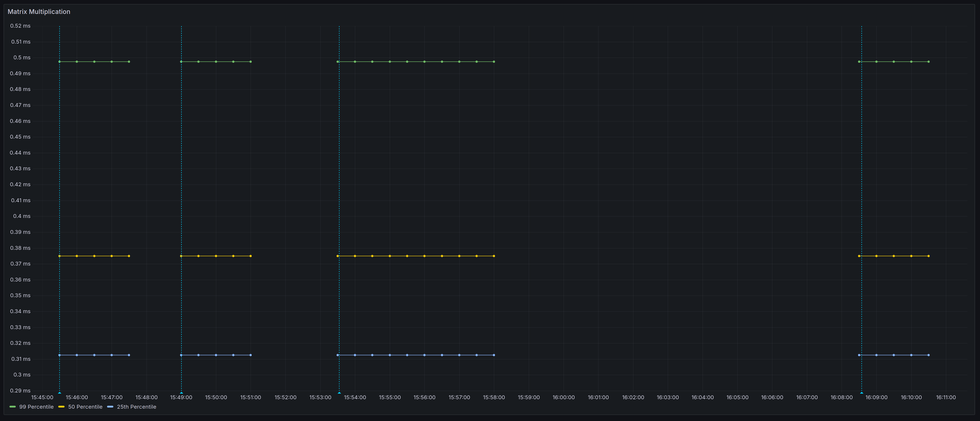Click the 15:58:00 time axis label
Image resolution: width=980 pixels, height=421 pixels.
[494, 397]
